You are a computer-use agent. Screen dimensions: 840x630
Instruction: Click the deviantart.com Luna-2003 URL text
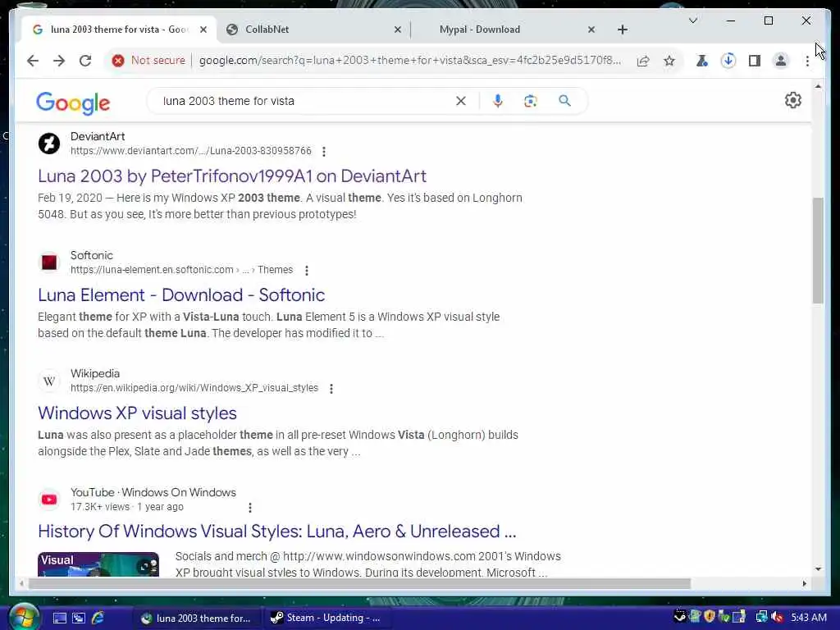tap(190, 151)
